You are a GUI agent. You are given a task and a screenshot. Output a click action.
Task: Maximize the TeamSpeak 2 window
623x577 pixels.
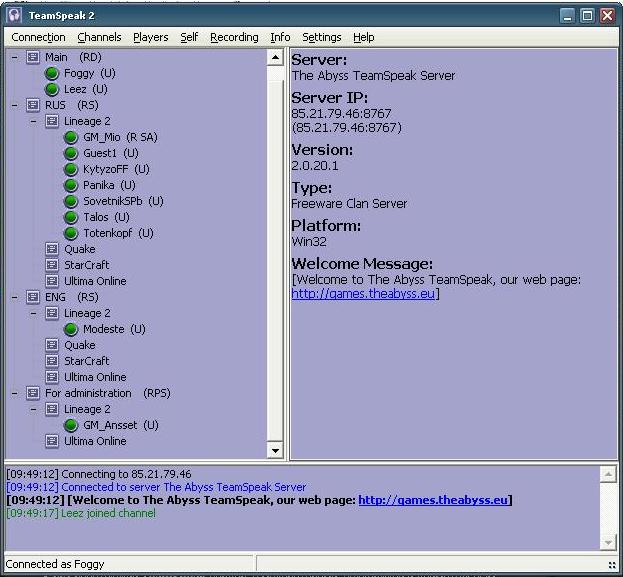coord(587,16)
